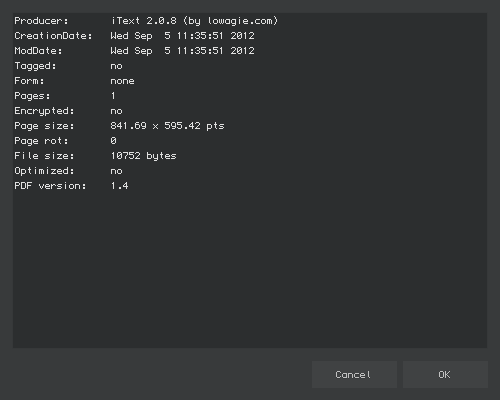Viewport: 500px width, 400px height.
Task: Select the Optimized: no row
Action: [x=68, y=171]
